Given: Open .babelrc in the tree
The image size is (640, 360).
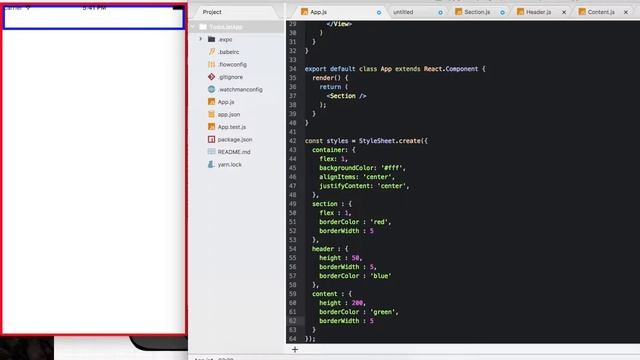Looking at the screenshot, I should click(229, 52).
